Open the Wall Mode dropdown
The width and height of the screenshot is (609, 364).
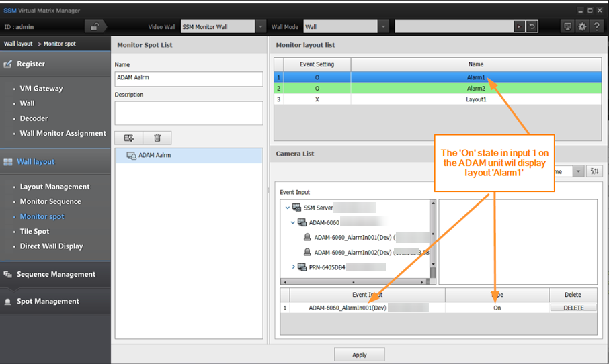pos(383,27)
